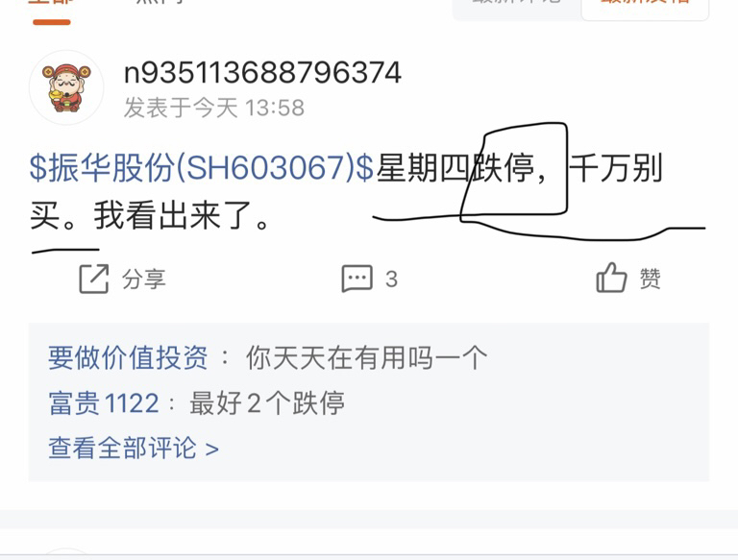Click the 分享 label

pyautogui.click(x=143, y=280)
